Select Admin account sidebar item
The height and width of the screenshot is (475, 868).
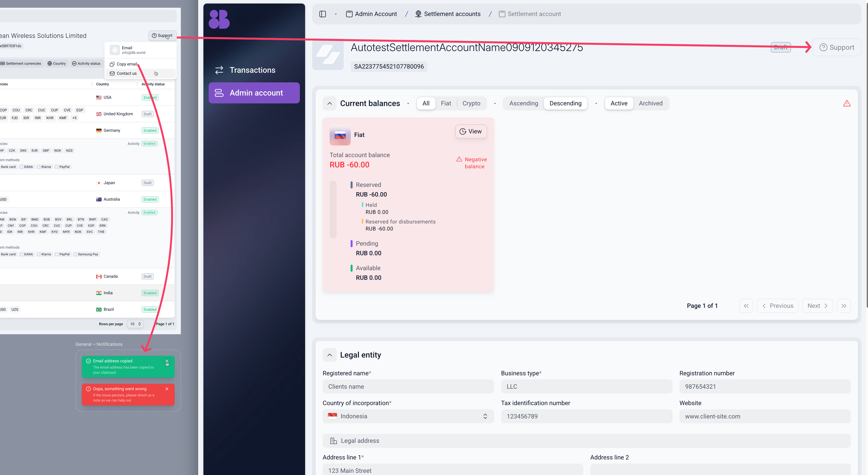[x=254, y=93]
